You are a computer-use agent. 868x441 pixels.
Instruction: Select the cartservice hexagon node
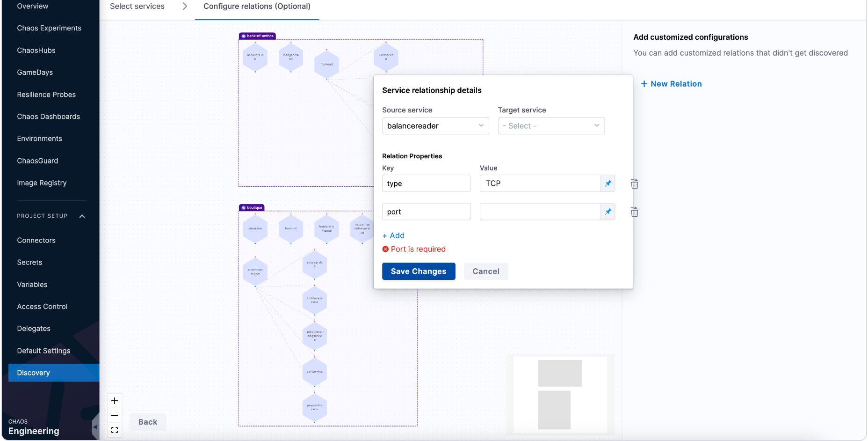(315, 371)
